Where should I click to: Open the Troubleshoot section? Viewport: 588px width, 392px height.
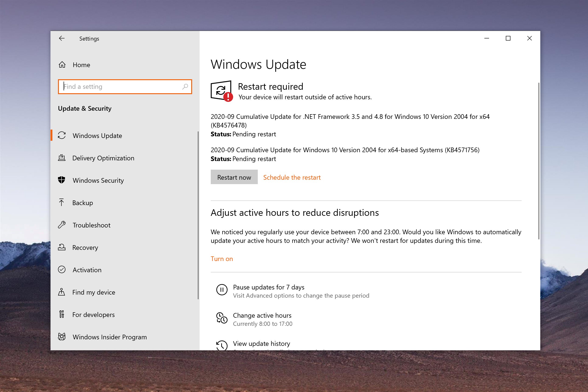92,225
